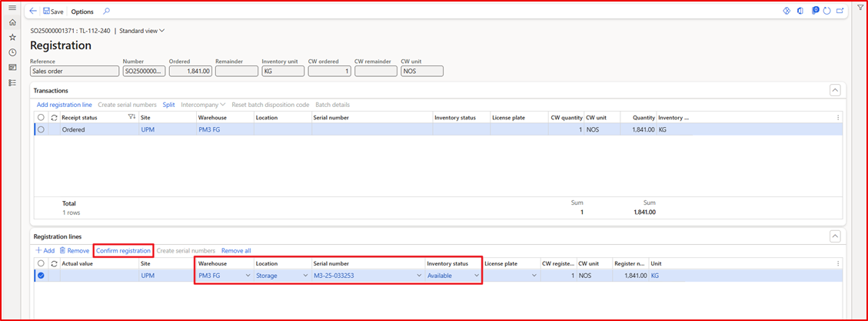Viewport: 868px width, 321px height.
Task: Collapse the Transactions section
Action: pos(835,90)
